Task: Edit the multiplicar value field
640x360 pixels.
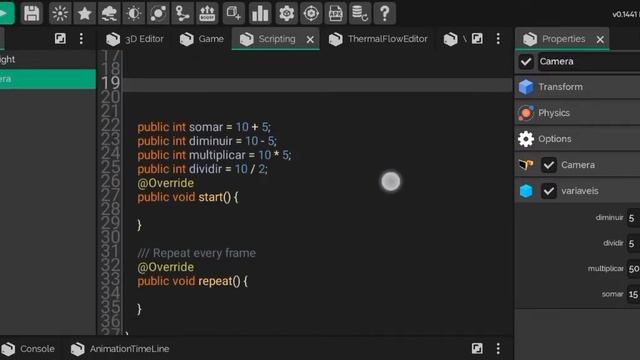Action: 633,269
